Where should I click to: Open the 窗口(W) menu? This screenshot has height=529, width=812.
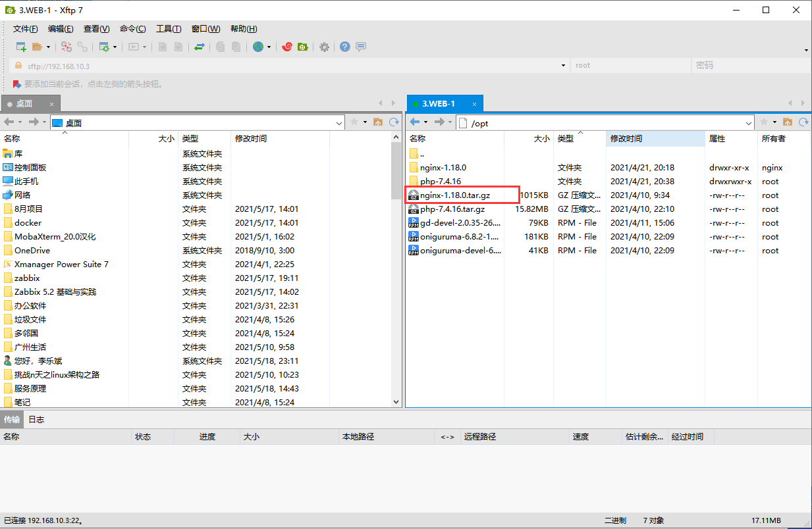206,29
